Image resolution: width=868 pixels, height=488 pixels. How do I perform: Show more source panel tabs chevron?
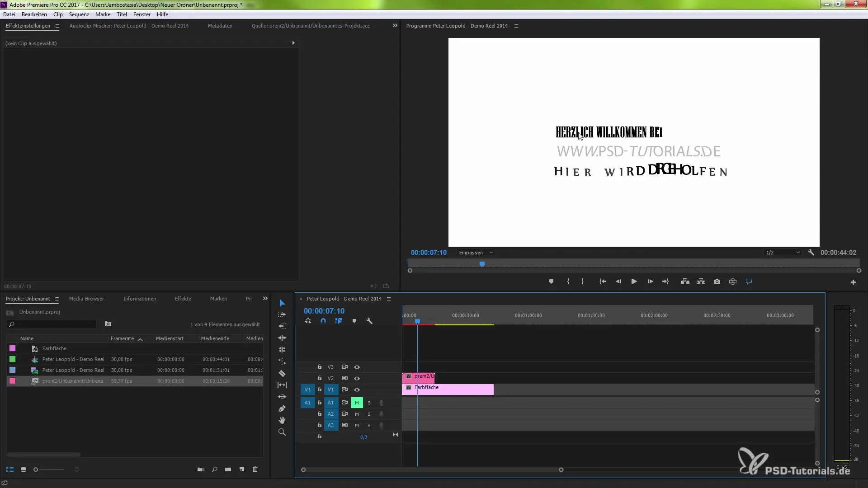(x=395, y=26)
